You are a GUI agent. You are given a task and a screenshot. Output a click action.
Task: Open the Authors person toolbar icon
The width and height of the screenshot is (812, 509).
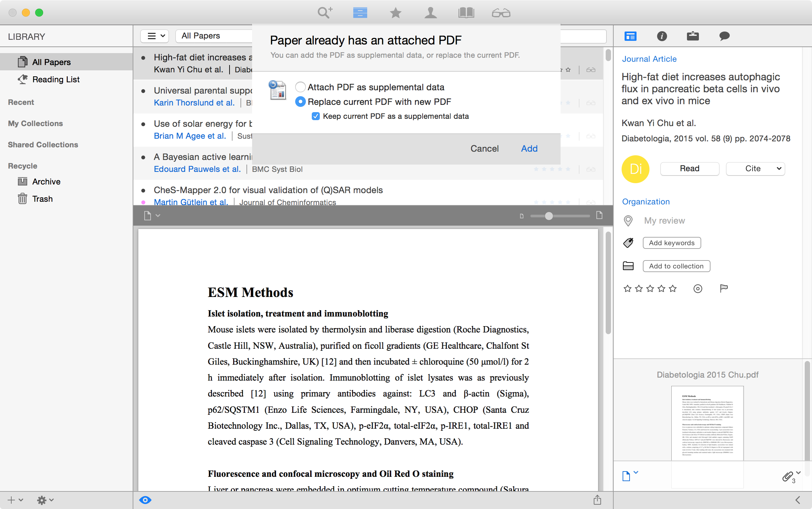pyautogui.click(x=431, y=13)
